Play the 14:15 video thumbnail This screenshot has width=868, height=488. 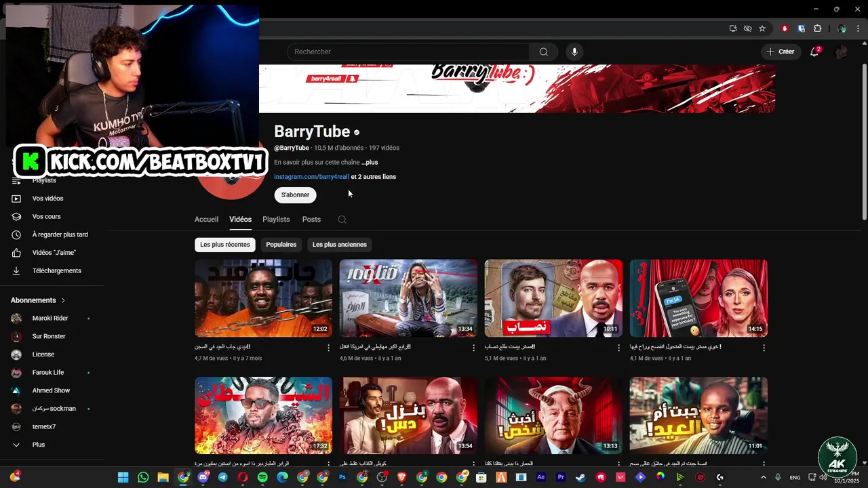click(x=698, y=298)
